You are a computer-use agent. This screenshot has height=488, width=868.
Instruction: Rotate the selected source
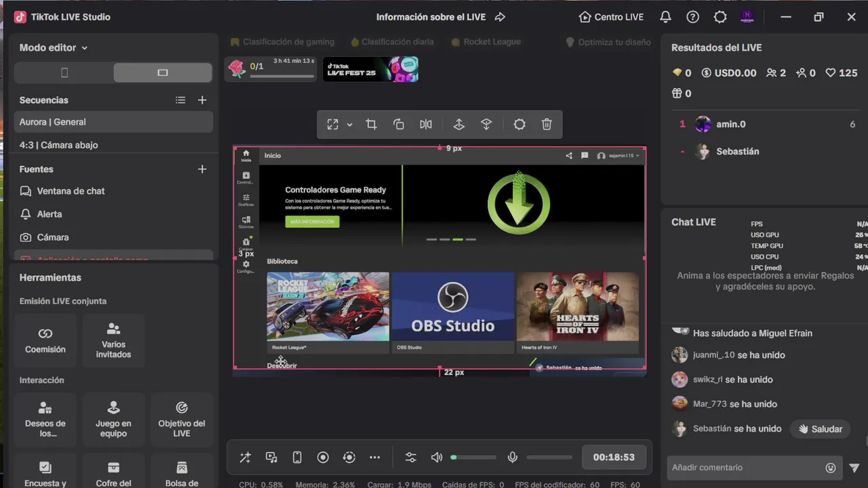coord(399,124)
